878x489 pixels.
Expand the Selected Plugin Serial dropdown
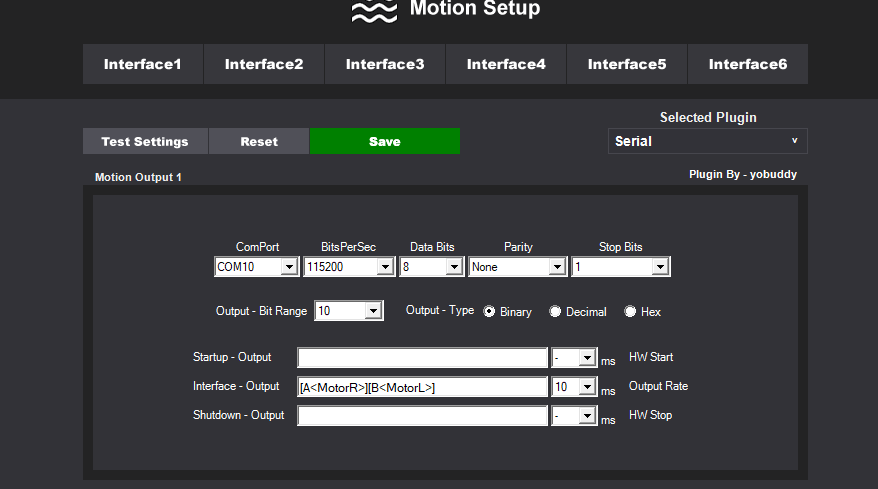[707, 141]
